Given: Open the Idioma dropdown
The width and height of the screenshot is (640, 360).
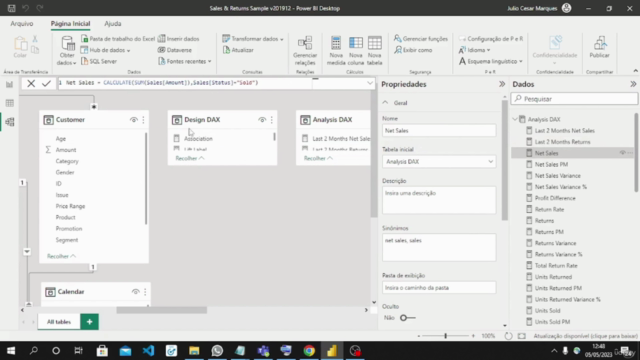Looking at the screenshot, I should pyautogui.click(x=474, y=50).
